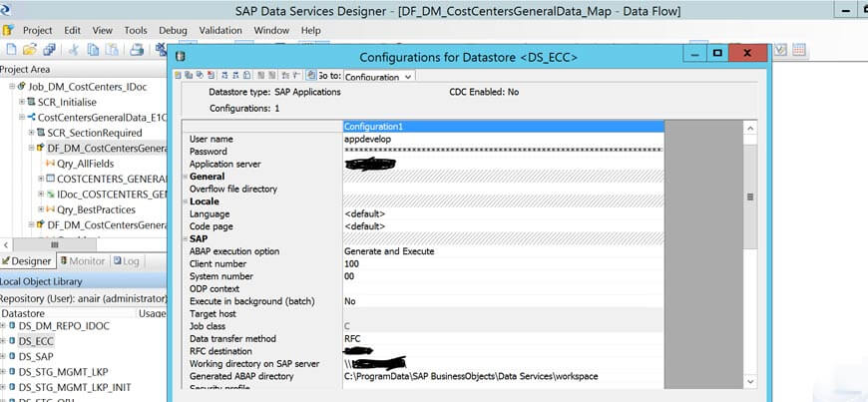Click the SCR_SectionRequired script icon
This screenshot has height=402, width=868.
[41, 133]
